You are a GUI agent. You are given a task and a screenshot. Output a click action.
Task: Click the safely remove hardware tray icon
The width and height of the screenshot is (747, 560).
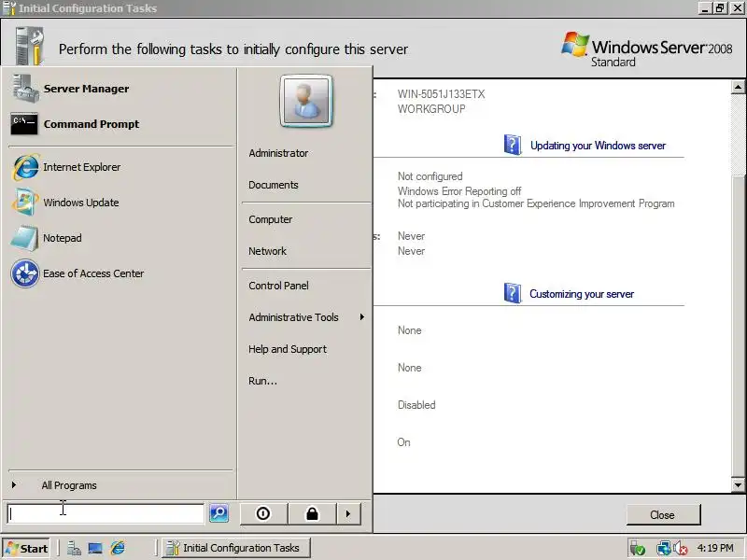coord(637,549)
